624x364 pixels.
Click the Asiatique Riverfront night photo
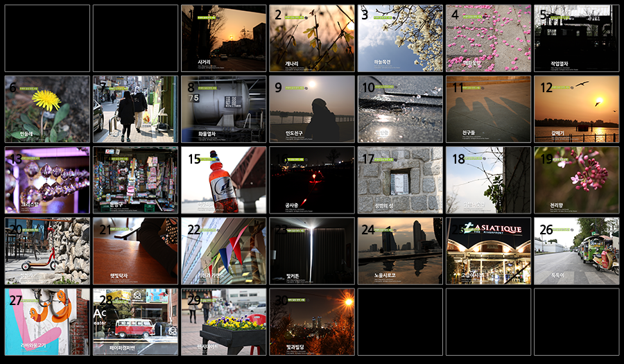[488, 251]
